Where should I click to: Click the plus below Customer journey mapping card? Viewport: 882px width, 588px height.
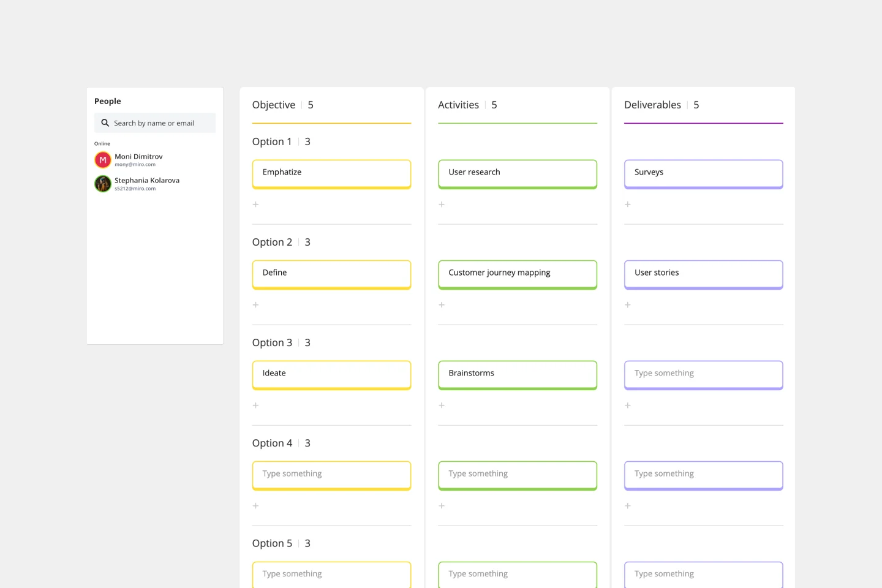click(x=442, y=305)
